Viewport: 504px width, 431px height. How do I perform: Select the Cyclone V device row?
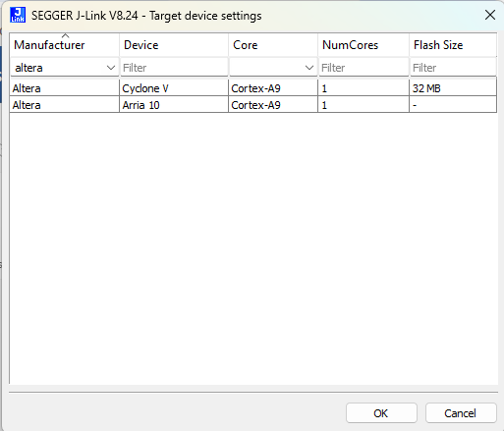pos(253,88)
